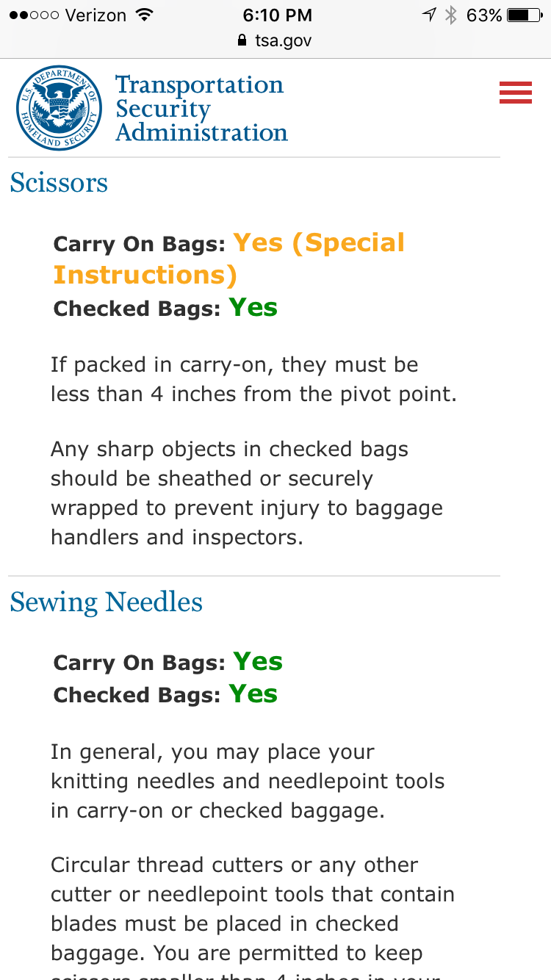Tap the Wi-Fi icon in status bar

pyautogui.click(x=145, y=15)
